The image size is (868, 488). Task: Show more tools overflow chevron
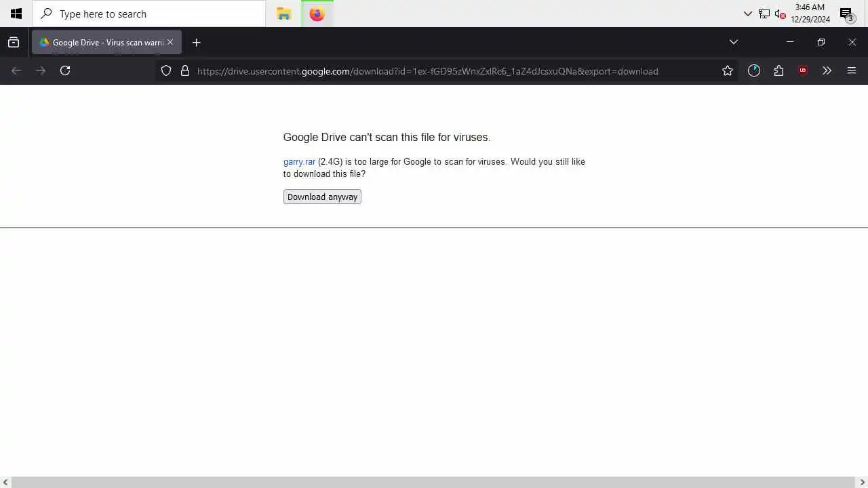[827, 70]
